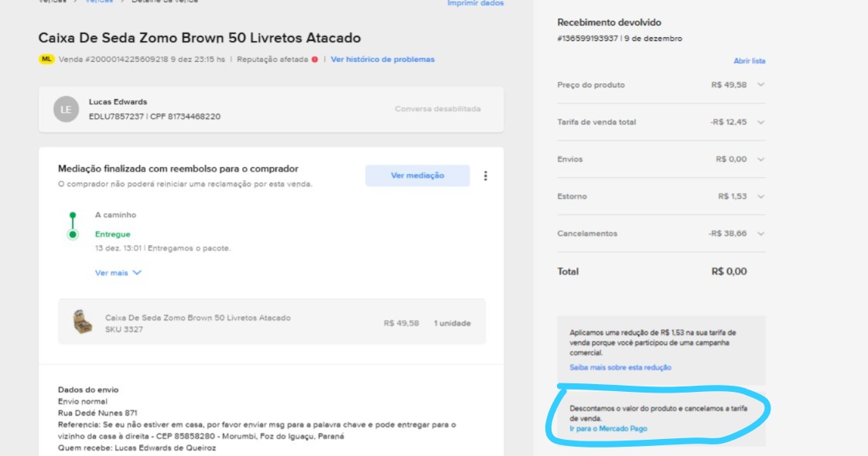This screenshot has height=456, width=868.
Task: Click the Dados do envio heading
Action: 88,390
